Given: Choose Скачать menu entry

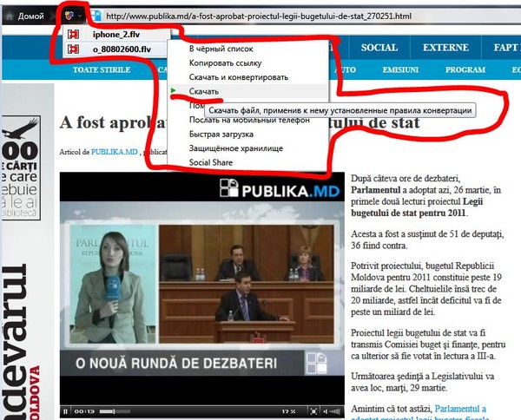Looking at the screenshot, I should (204, 91).
